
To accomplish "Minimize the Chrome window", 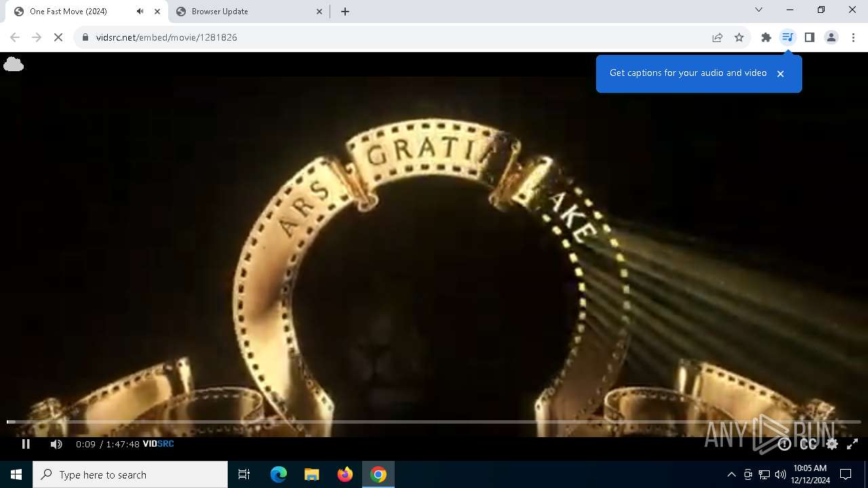I will 790,9.
